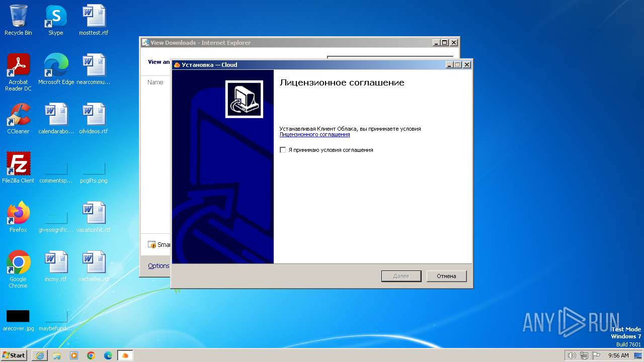Screen dimensions: 644x362
Task: Click the volume speaker tray icon
Action: [x=572, y=355]
